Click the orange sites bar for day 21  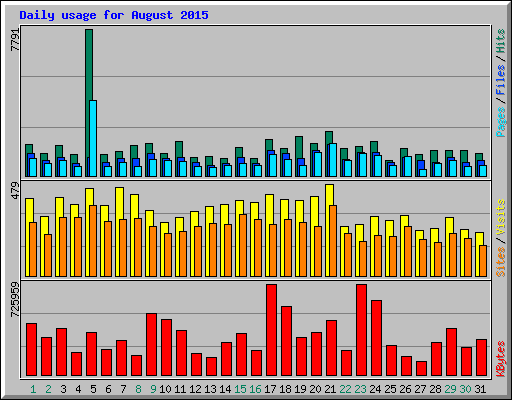click(x=333, y=241)
